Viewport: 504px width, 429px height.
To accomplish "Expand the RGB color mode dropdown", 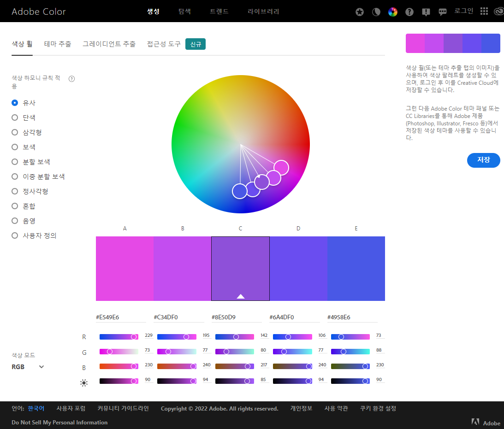I will tap(28, 367).
